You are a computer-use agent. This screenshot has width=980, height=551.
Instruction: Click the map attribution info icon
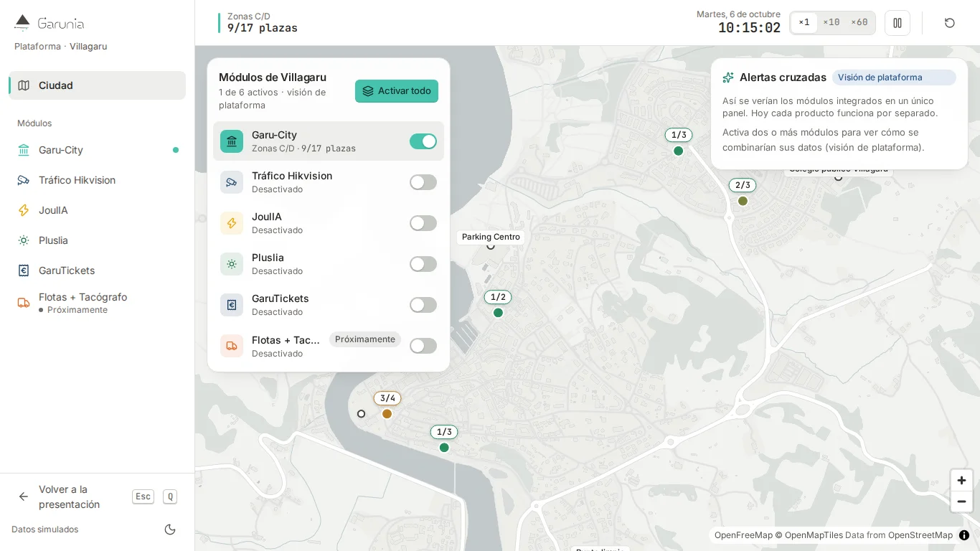click(964, 535)
